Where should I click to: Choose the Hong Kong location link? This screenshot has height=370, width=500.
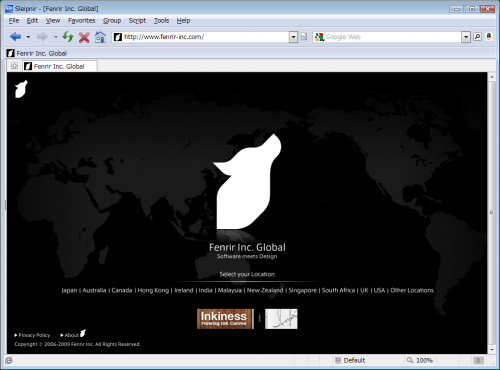tap(153, 290)
